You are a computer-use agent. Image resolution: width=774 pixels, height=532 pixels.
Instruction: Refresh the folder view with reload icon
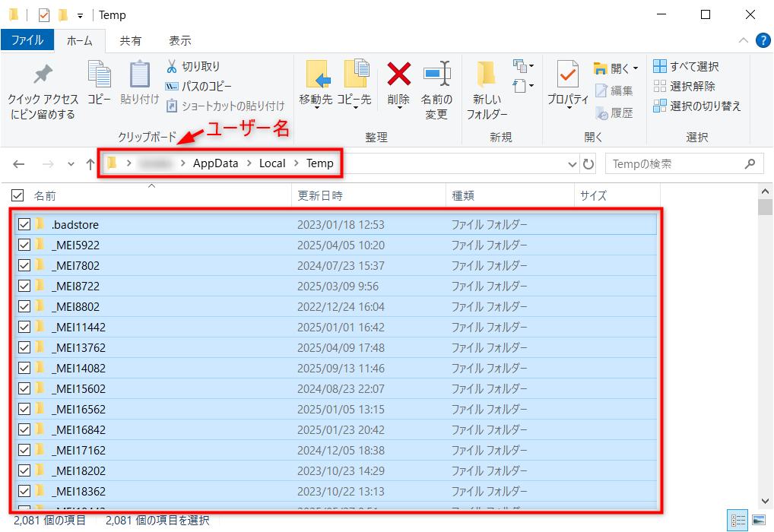click(588, 164)
